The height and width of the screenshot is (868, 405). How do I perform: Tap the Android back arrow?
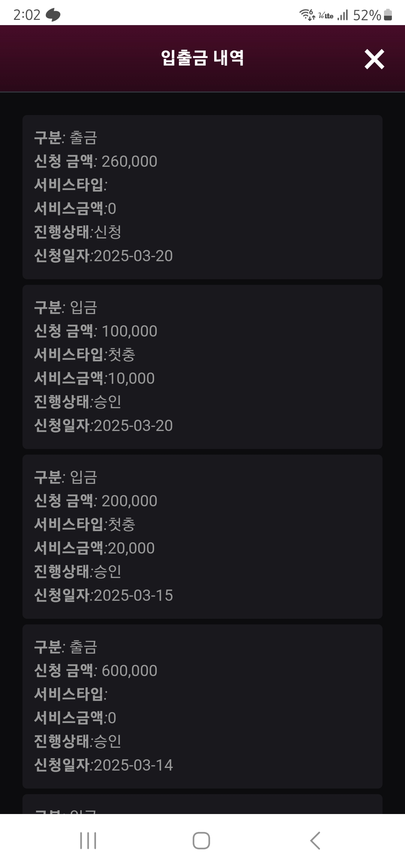click(x=315, y=841)
